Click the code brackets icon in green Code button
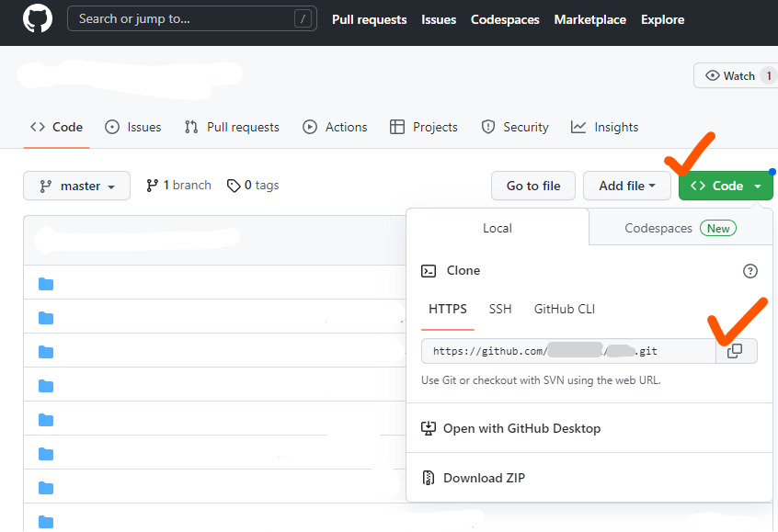Screen dimensions: 778x532 698,186
